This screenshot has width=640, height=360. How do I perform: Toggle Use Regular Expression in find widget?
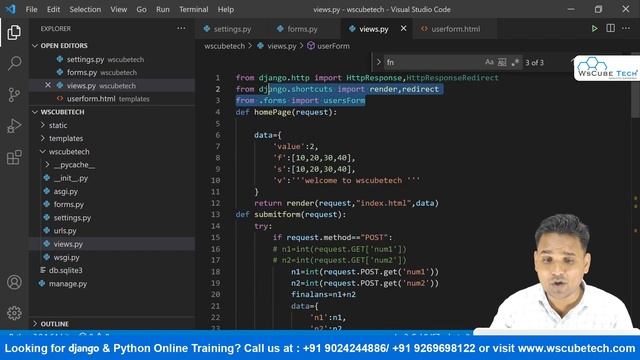coord(515,62)
